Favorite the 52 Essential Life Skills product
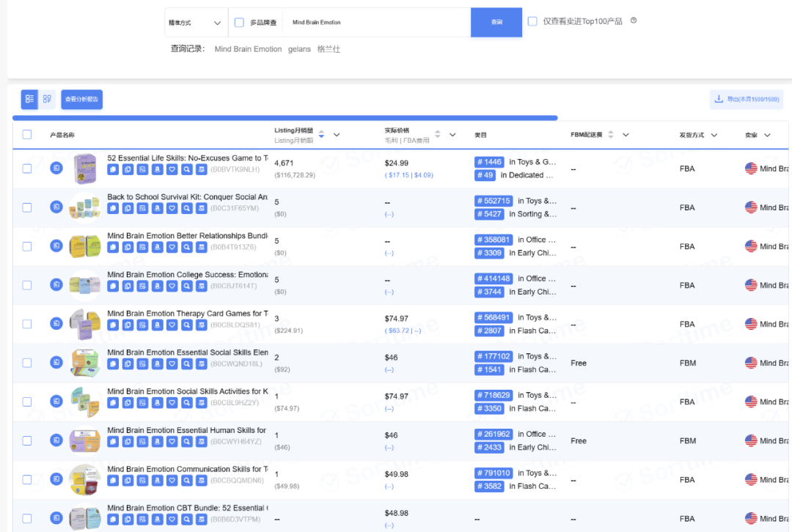 click(x=172, y=169)
